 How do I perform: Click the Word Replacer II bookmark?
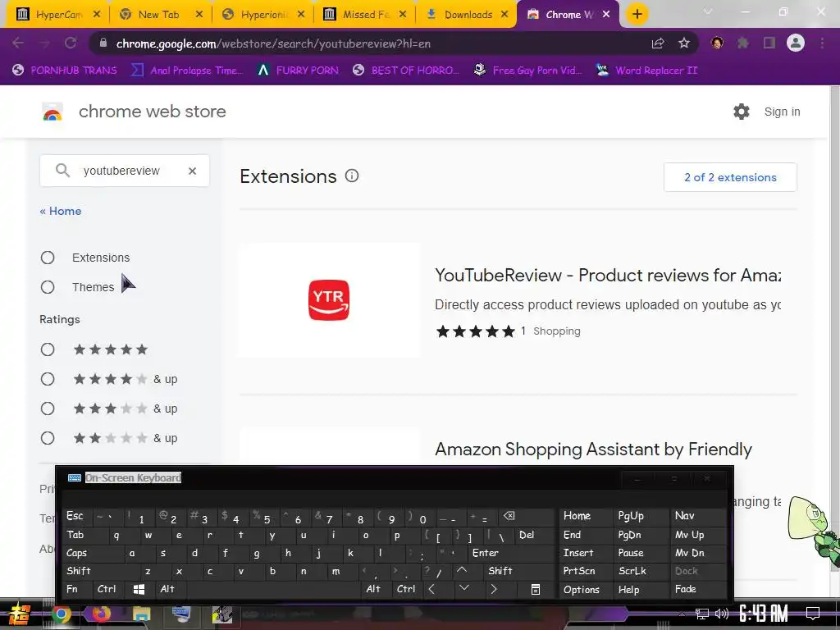(x=646, y=71)
